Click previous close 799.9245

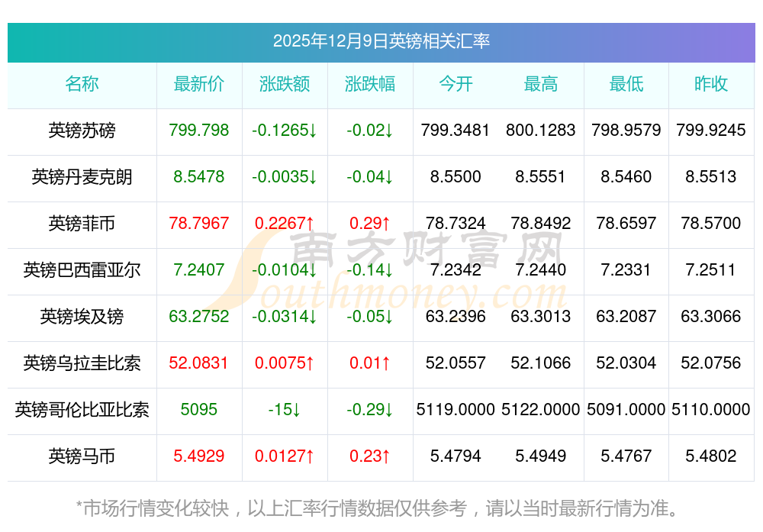pyautogui.click(x=711, y=131)
